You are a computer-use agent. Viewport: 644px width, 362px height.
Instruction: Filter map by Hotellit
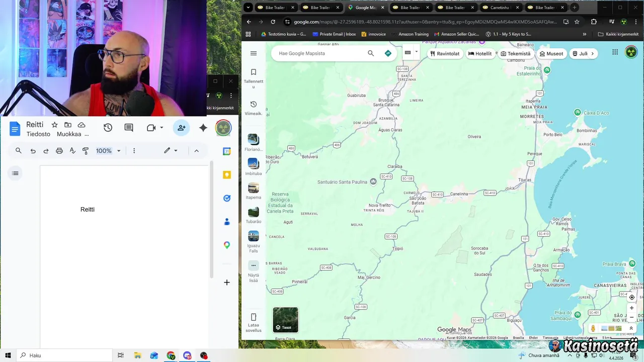(x=480, y=53)
